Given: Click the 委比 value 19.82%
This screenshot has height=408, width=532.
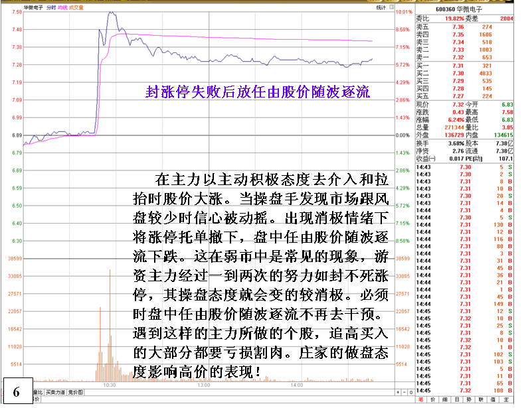Looking at the screenshot, I should (454, 19).
